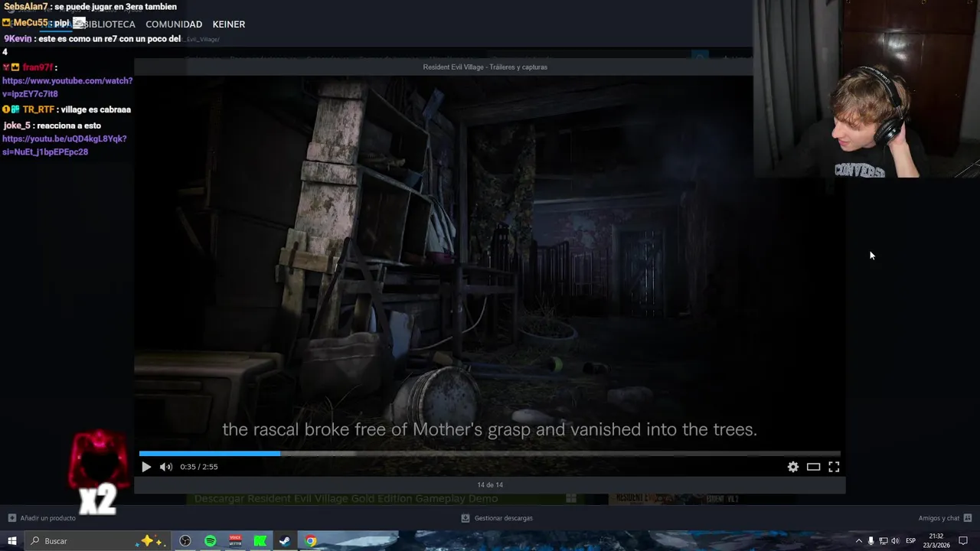Click the 'Tráileres y capturas' window title
The height and width of the screenshot is (551, 980).
click(485, 67)
